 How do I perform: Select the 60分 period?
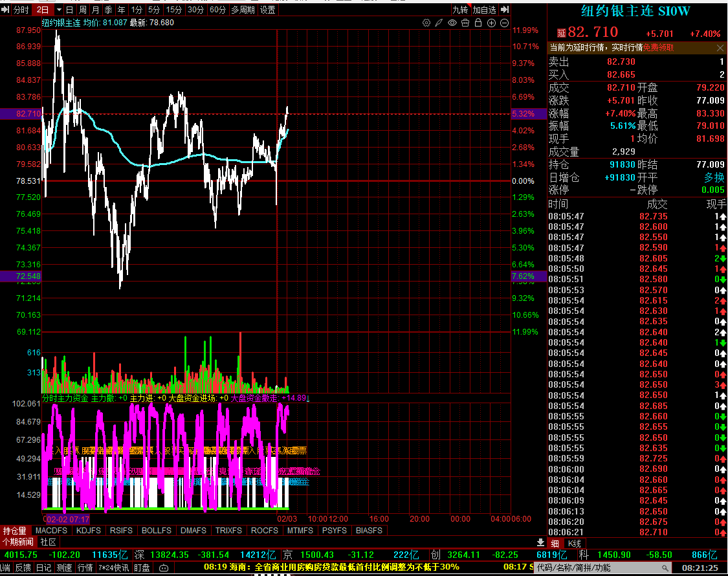click(217, 9)
